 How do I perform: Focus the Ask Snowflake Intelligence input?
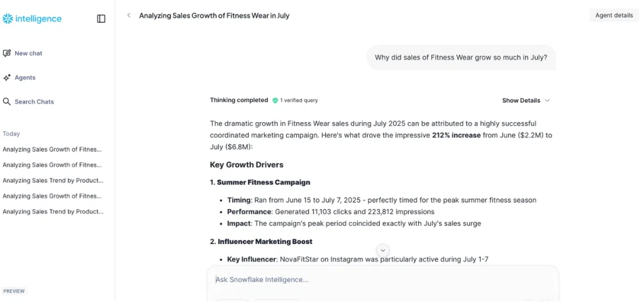coord(377,280)
